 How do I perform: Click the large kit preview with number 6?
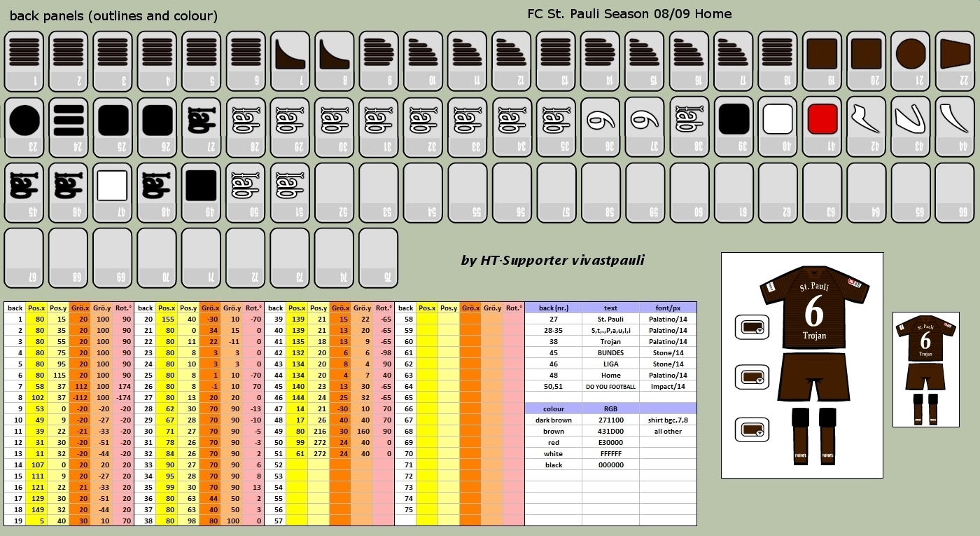coord(813,364)
